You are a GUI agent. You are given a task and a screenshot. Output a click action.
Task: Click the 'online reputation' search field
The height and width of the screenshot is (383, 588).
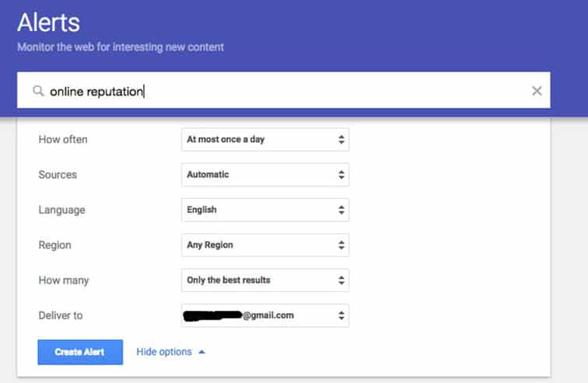(x=280, y=91)
